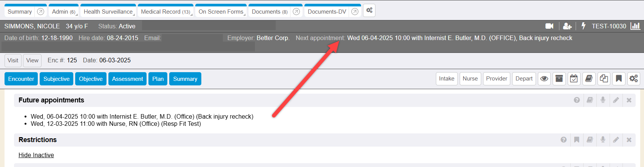
Task: Click the video camera icon in patient header
Action: pyautogui.click(x=549, y=26)
